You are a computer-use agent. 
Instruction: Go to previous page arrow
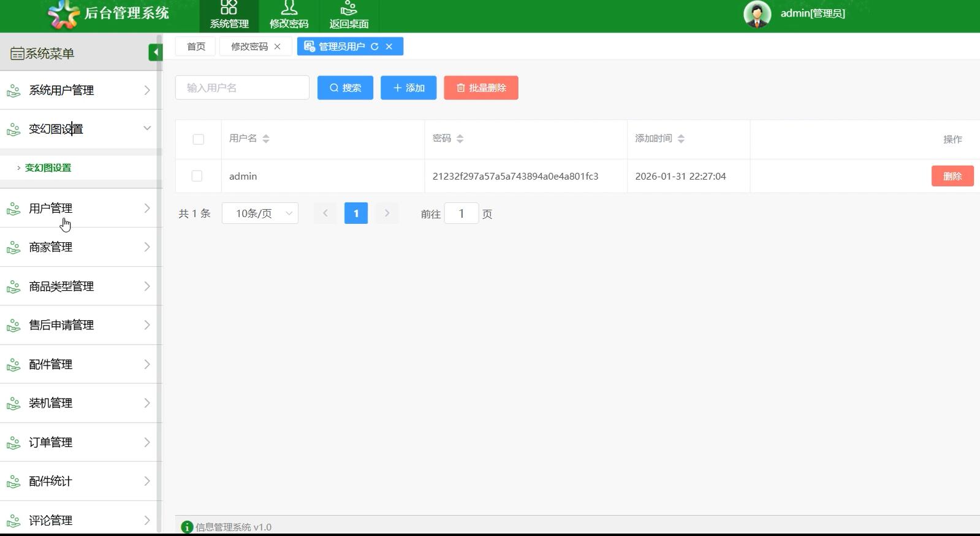tap(325, 213)
